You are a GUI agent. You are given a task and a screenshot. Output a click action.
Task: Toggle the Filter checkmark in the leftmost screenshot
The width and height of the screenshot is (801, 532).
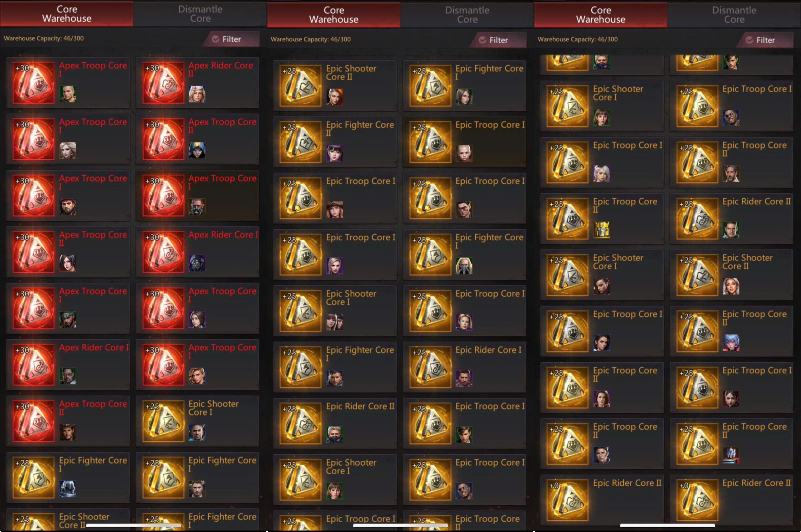[216, 39]
